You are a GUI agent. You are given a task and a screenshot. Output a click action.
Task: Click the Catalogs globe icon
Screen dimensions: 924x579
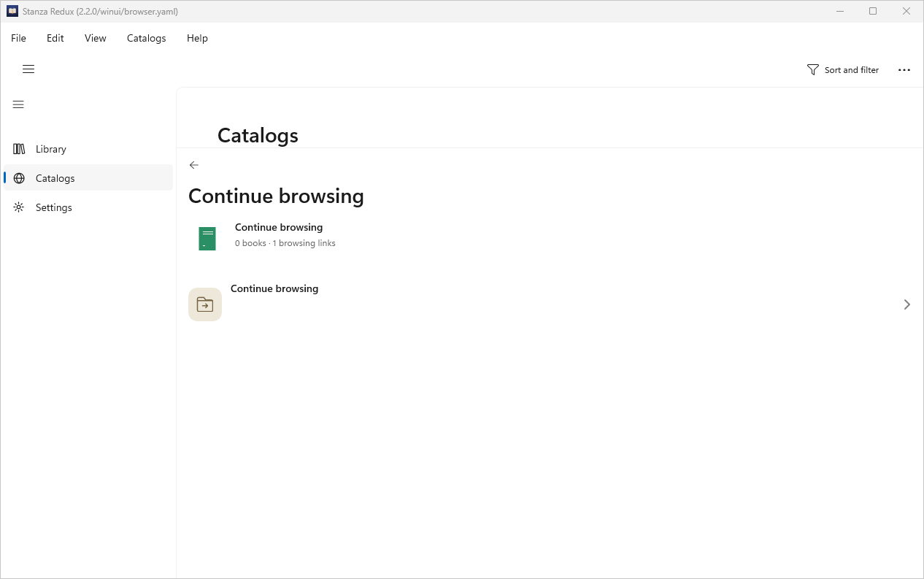click(19, 178)
